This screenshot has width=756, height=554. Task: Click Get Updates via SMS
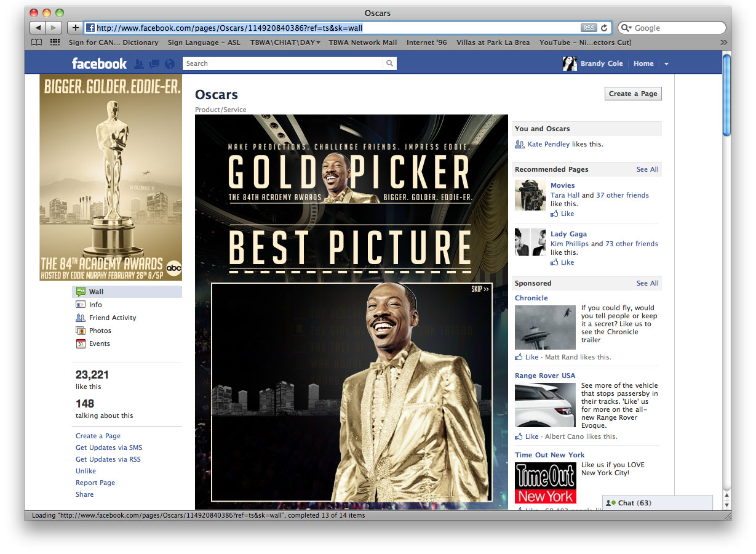click(x=109, y=448)
